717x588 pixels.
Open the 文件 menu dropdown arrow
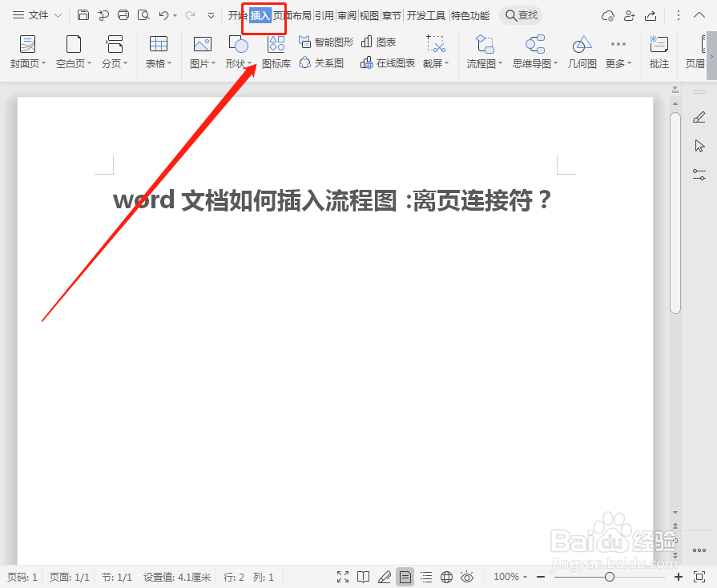(58, 15)
